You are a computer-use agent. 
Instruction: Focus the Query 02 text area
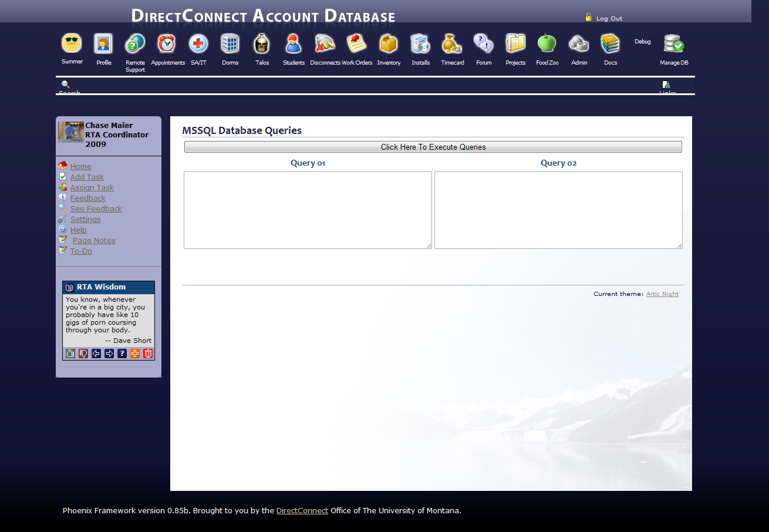click(x=558, y=210)
